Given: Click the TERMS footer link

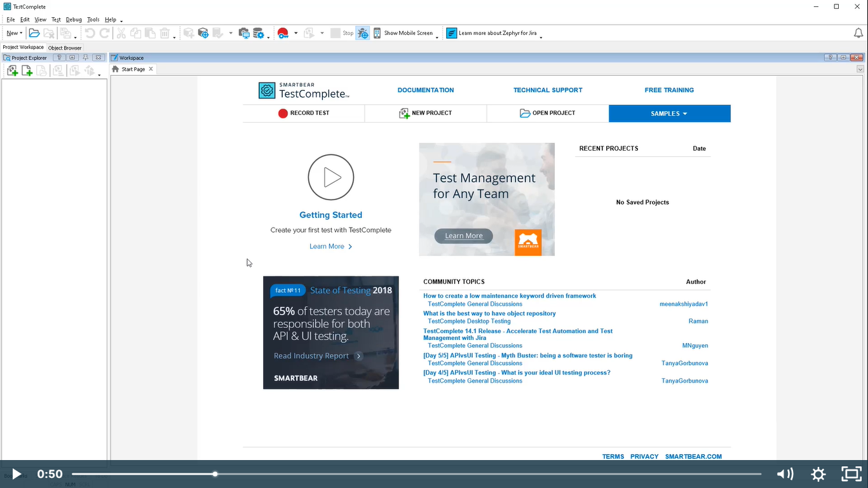Looking at the screenshot, I should [613, 456].
